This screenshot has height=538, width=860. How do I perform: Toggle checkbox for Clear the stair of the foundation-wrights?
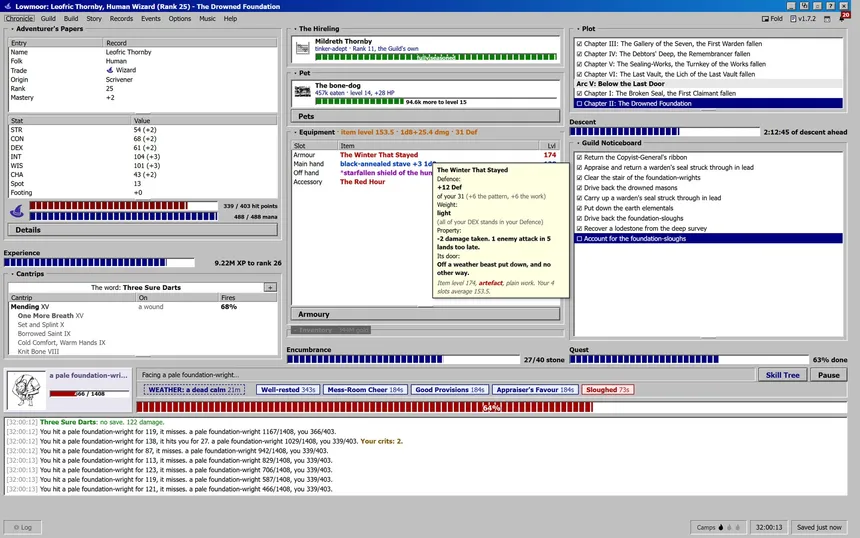pyautogui.click(x=579, y=178)
